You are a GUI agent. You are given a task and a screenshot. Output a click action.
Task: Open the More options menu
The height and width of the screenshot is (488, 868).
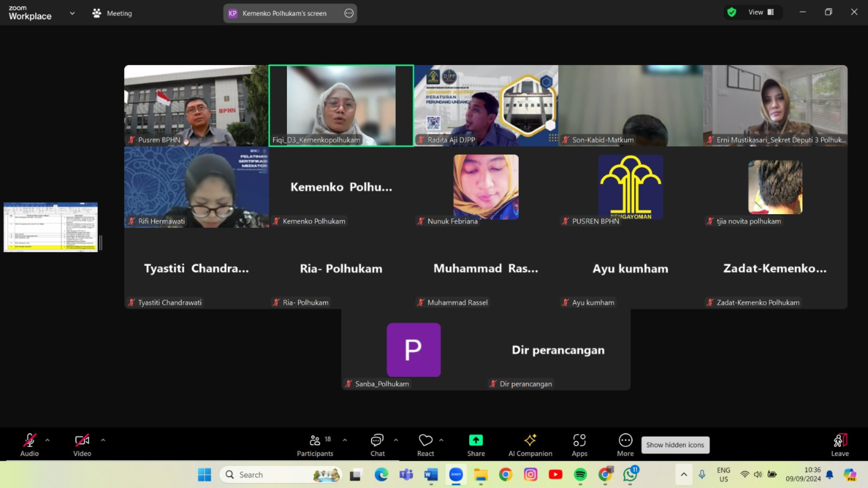tap(626, 445)
